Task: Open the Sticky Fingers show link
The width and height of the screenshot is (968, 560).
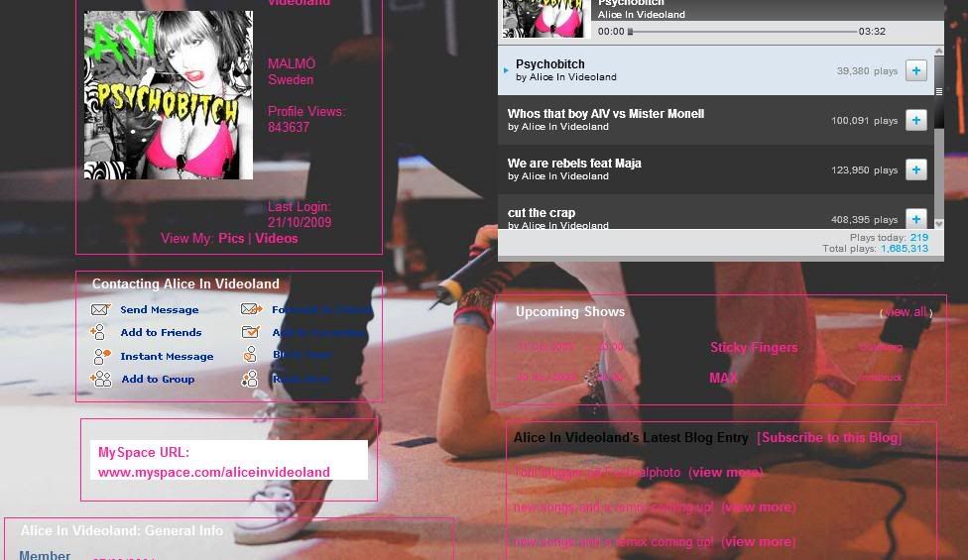Action: pyautogui.click(x=754, y=347)
